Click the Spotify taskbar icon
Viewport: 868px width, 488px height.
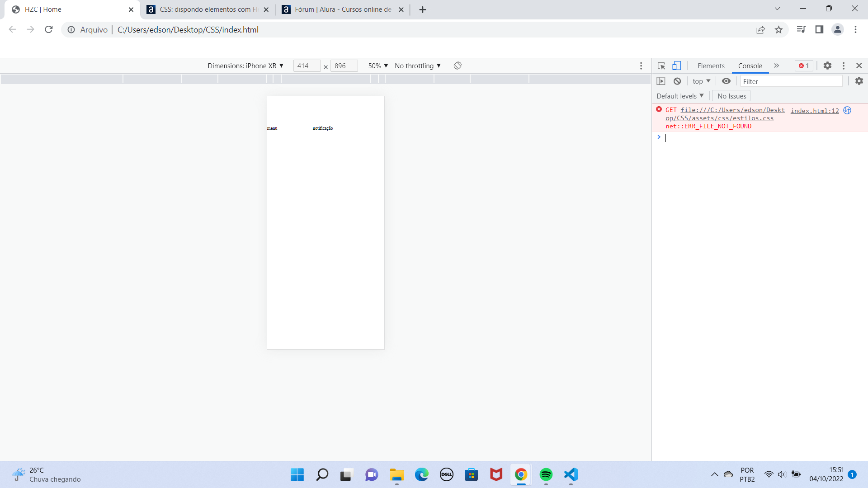546,474
